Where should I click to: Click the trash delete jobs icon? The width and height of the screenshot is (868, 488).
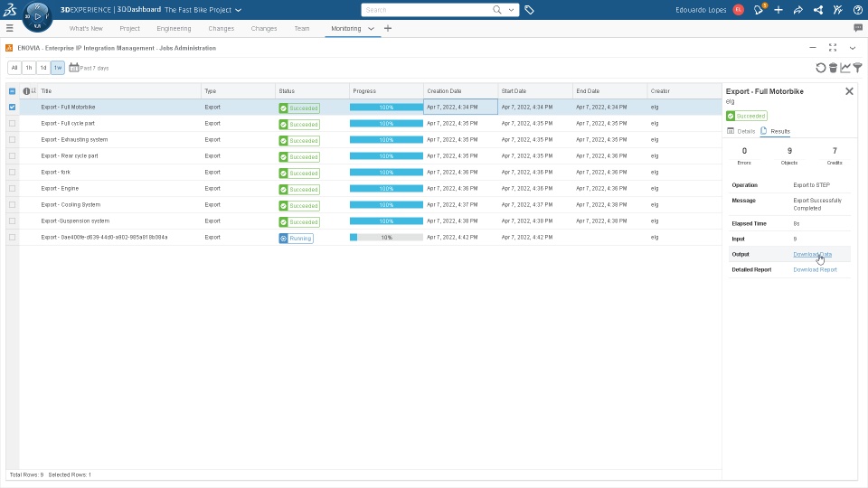click(833, 68)
